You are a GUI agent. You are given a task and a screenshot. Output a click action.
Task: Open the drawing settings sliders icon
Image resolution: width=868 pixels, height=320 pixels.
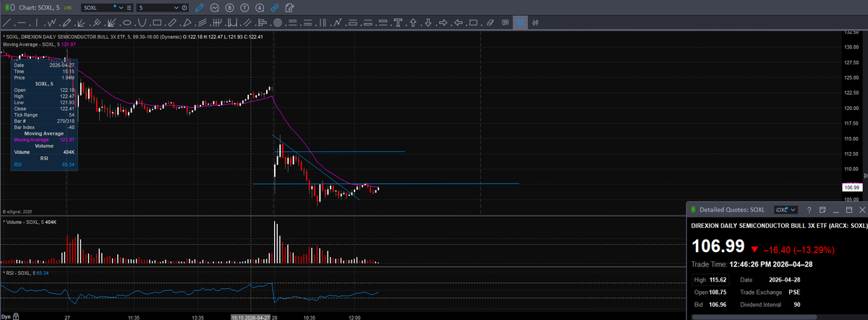pyautogui.click(x=535, y=22)
